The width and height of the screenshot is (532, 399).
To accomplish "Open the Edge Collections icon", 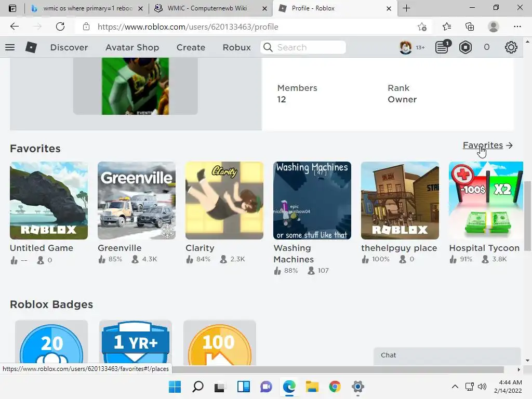I will [470, 26].
